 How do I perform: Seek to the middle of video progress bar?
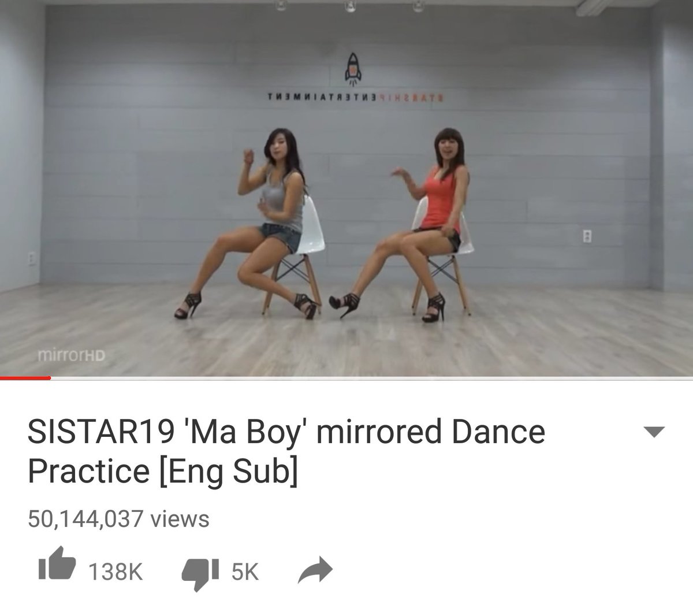(x=346, y=378)
